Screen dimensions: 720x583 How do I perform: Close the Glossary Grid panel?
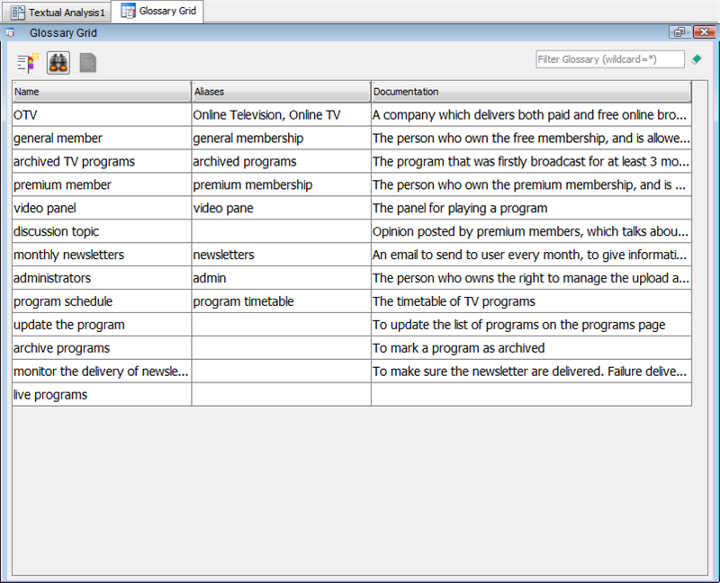point(704,32)
